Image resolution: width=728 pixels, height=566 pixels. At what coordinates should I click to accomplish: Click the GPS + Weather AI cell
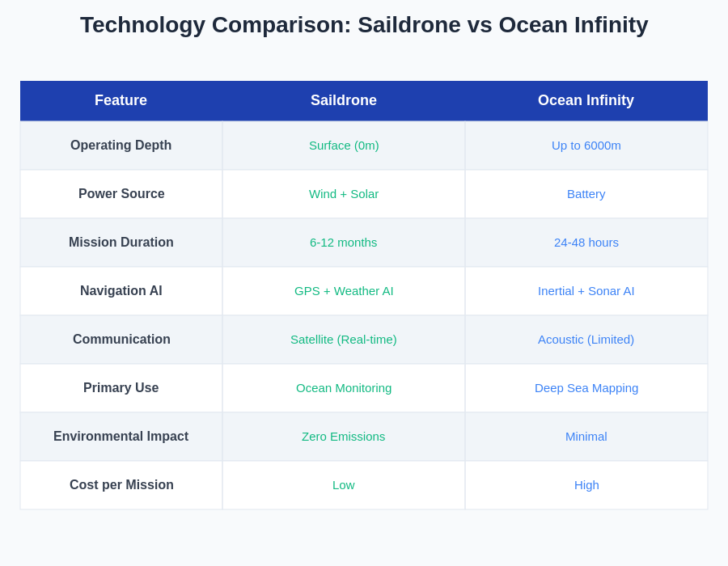tap(344, 291)
